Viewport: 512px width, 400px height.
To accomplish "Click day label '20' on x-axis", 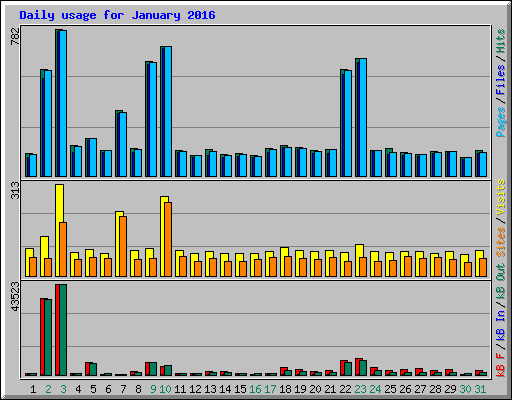I will pos(315,389).
